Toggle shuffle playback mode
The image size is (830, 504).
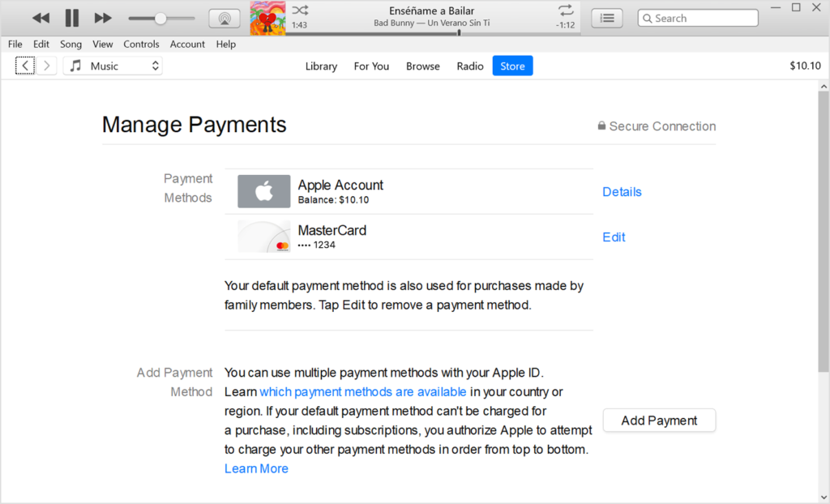point(300,11)
